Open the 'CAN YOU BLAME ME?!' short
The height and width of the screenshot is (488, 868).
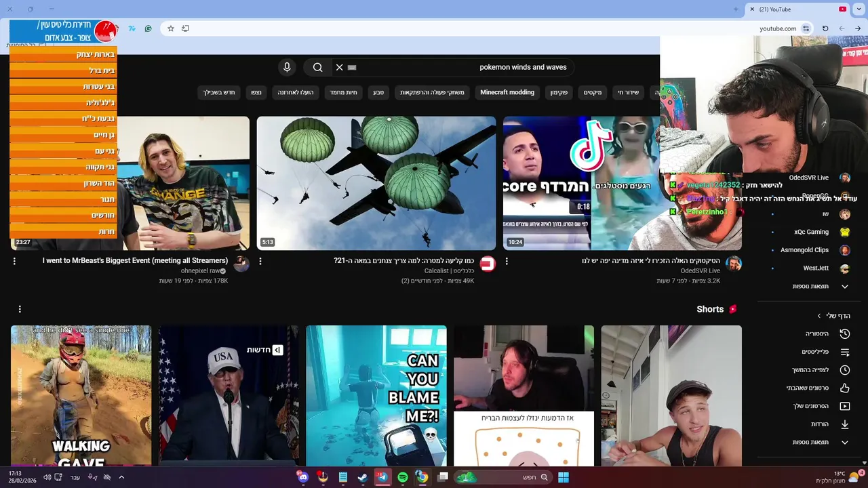pos(376,396)
